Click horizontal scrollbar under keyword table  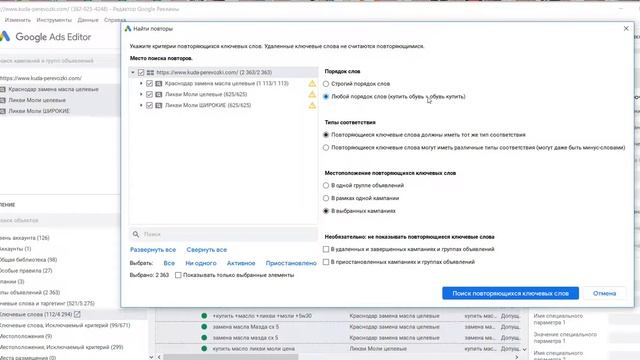click(231, 357)
